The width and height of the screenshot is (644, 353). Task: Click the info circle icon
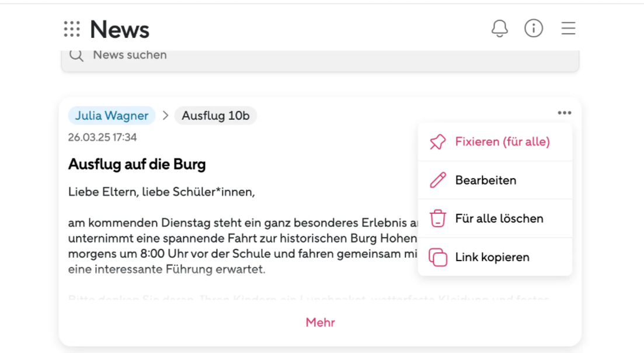coord(534,29)
